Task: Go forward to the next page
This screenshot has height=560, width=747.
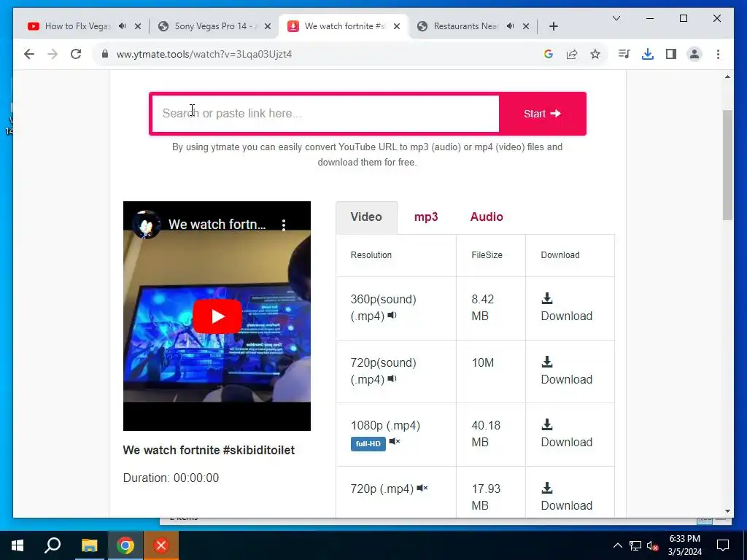Action: (53, 54)
